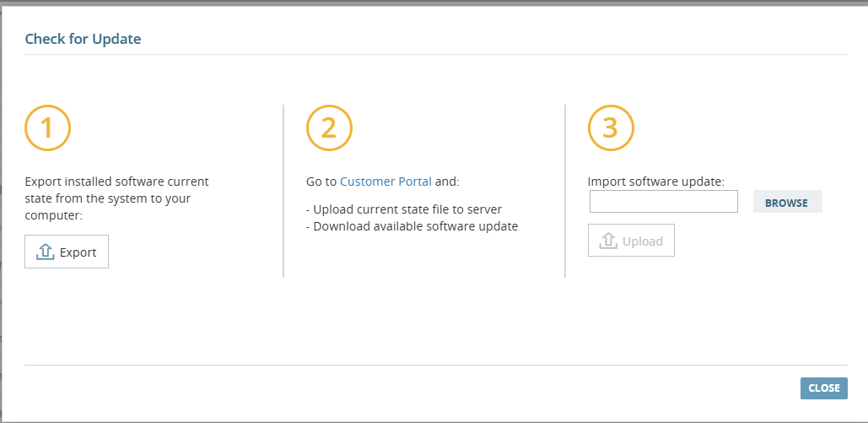868x423 pixels.
Task: Click the 'Upload current state file to server' line
Action: point(404,209)
